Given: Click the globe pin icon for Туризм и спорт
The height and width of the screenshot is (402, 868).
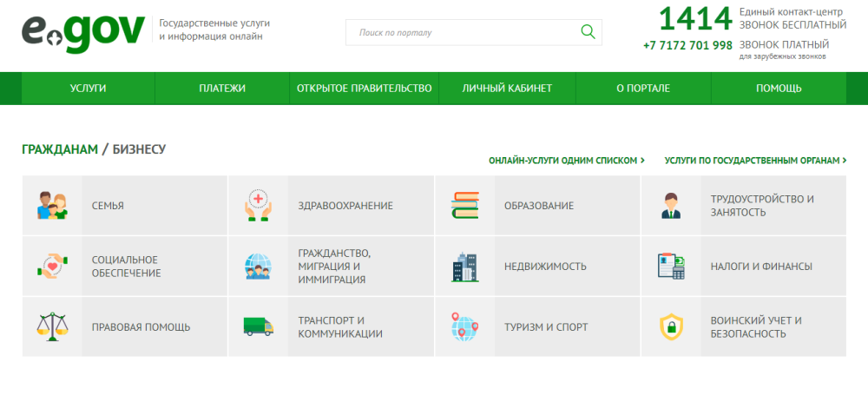Looking at the screenshot, I should (464, 326).
